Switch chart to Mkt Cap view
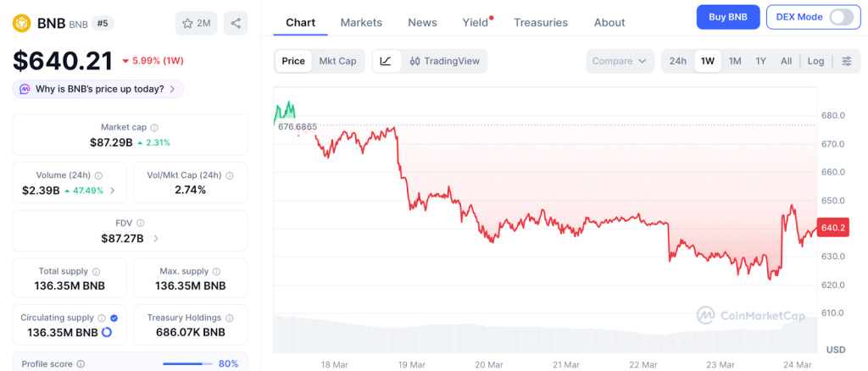 [337, 61]
